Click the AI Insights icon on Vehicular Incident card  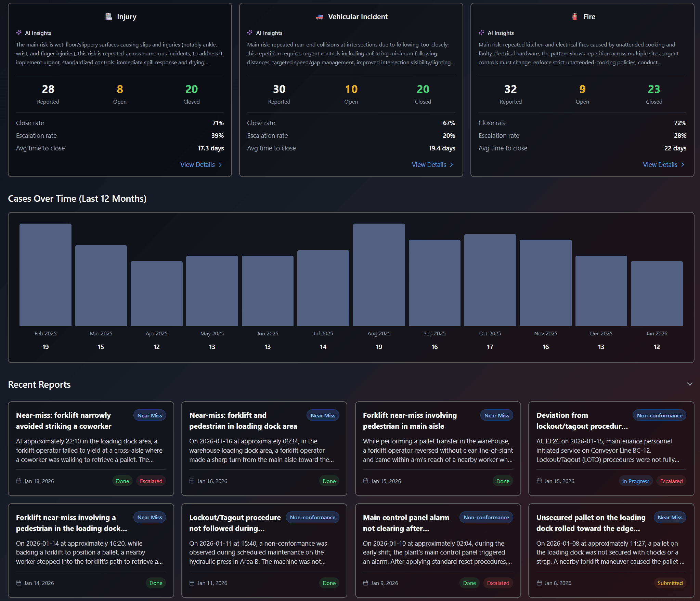[250, 32]
